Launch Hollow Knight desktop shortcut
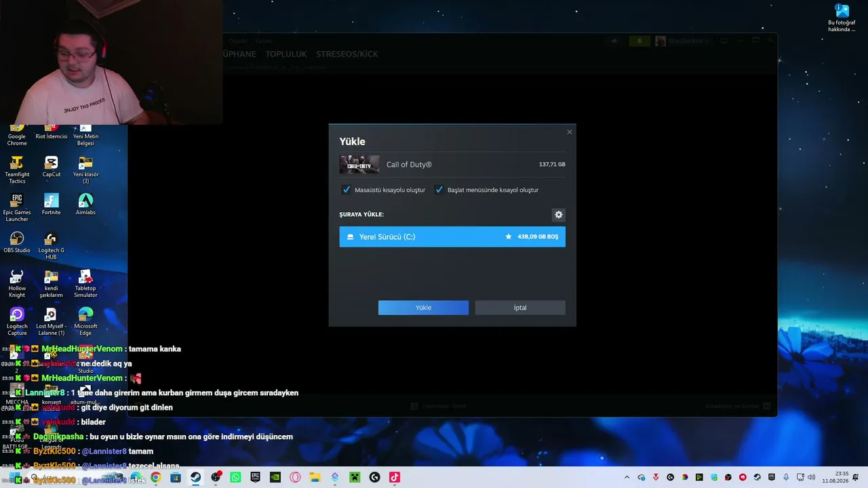Viewport: 868px width, 488px height. pyautogui.click(x=17, y=284)
